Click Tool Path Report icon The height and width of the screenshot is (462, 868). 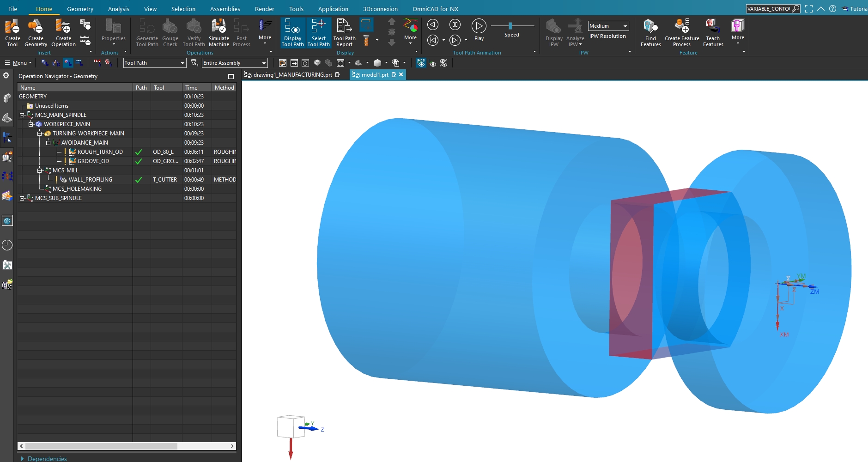[344, 32]
